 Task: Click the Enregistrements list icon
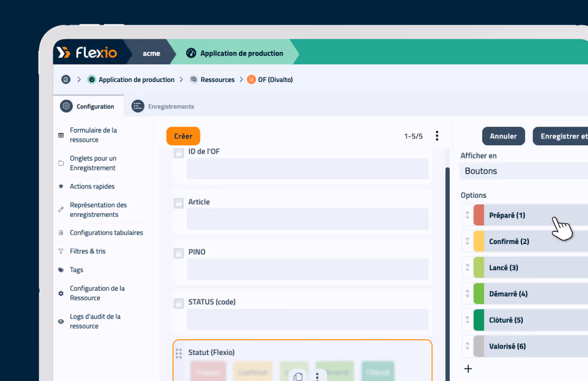[x=138, y=106]
